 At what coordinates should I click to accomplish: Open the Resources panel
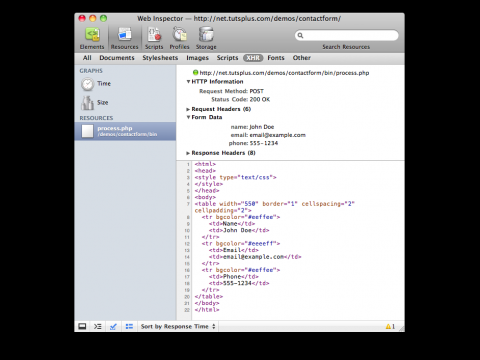point(124,38)
